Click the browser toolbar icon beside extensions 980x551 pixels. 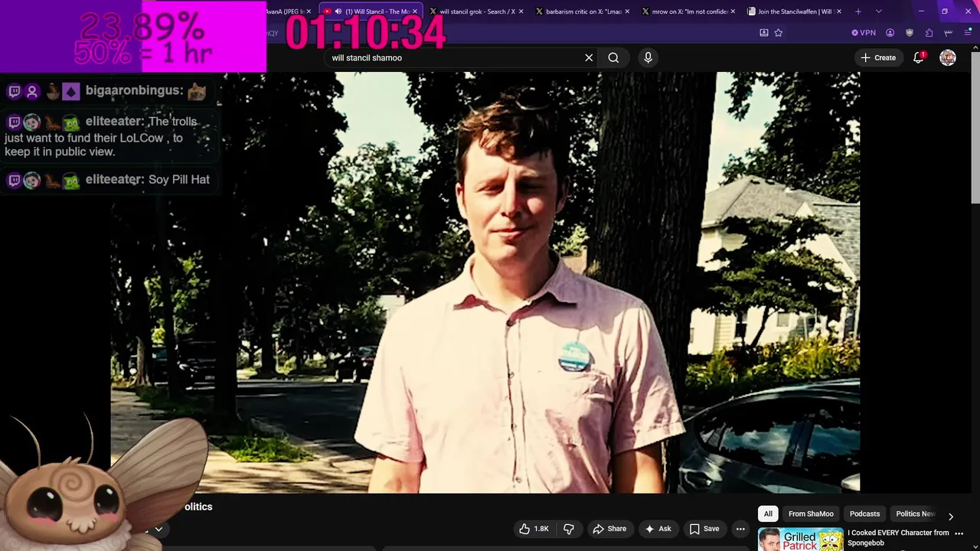[x=949, y=33]
